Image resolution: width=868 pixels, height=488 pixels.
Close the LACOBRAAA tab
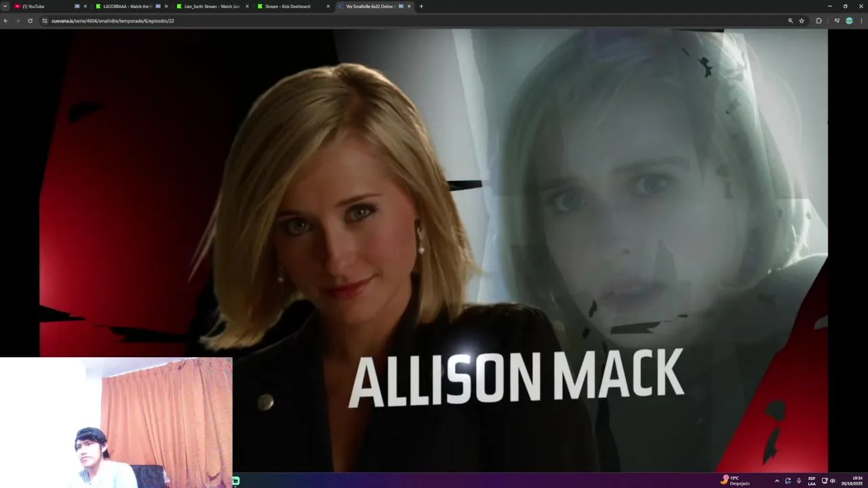[166, 6]
